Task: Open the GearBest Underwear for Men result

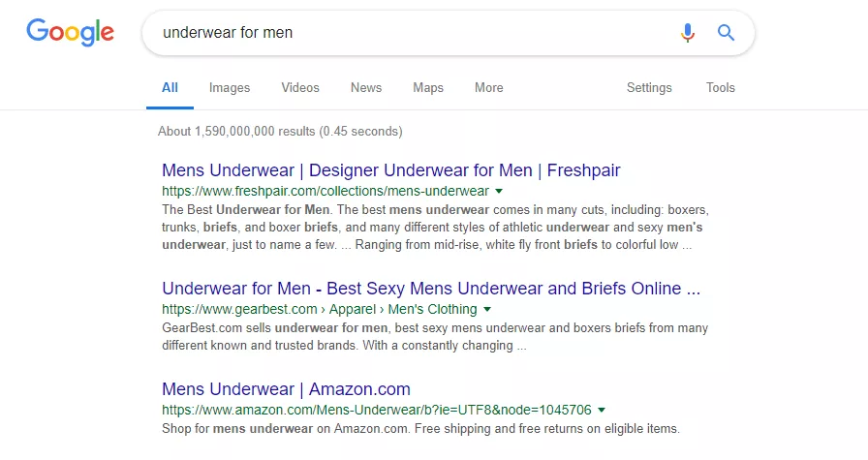Action: (431, 289)
